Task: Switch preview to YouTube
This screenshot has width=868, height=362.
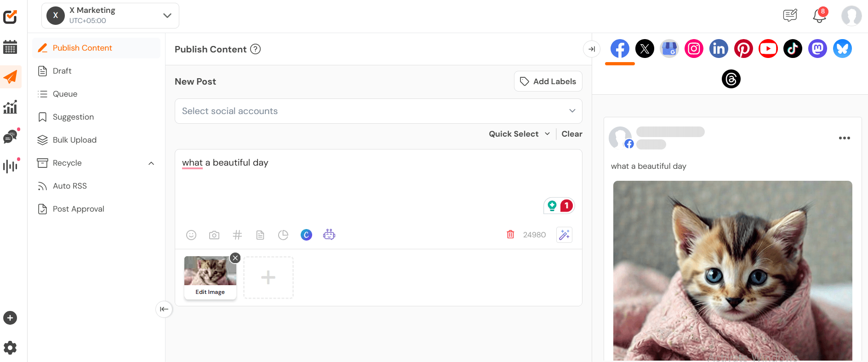Action: (768, 48)
